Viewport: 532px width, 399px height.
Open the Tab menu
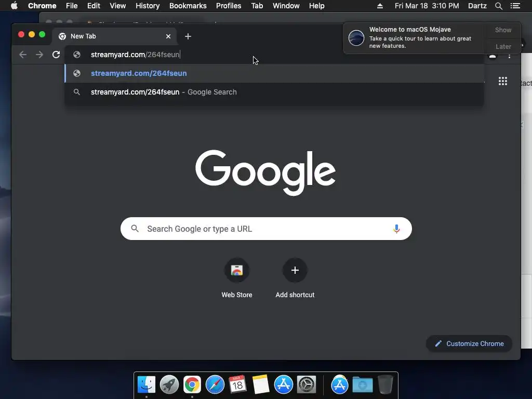(x=257, y=6)
